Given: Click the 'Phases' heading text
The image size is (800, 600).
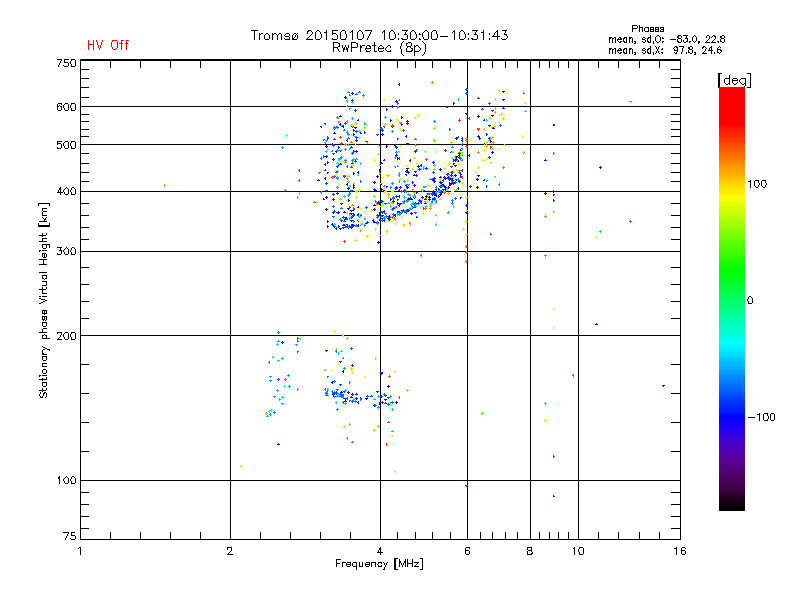Looking at the screenshot, I should point(647,29).
